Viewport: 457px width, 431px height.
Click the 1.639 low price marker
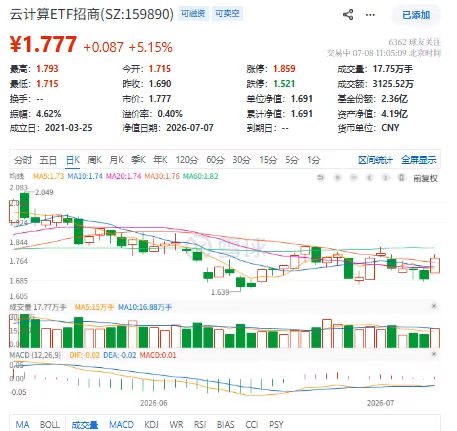[x=220, y=292]
